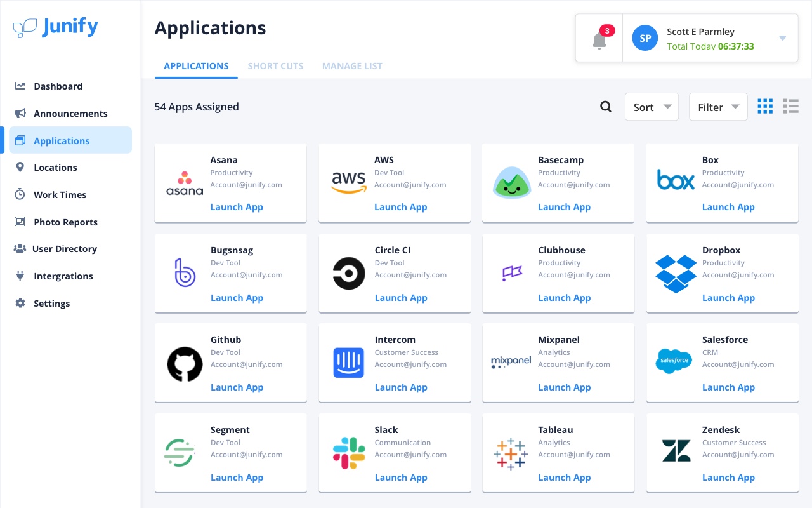Image resolution: width=812 pixels, height=508 pixels.
Task: Click the Locations pin icon
Action: 20,167
